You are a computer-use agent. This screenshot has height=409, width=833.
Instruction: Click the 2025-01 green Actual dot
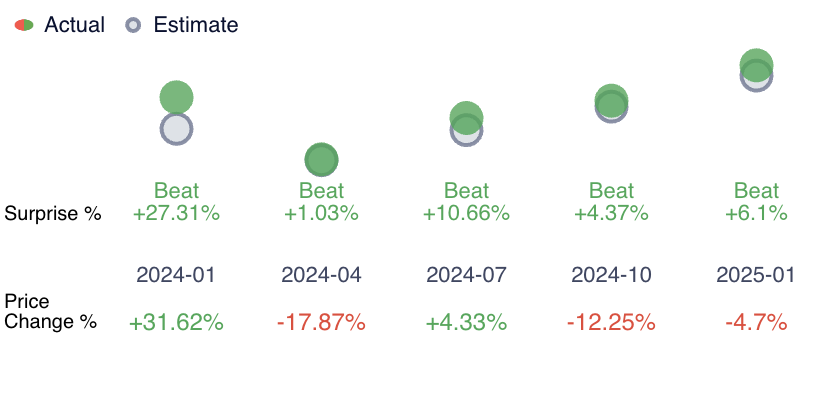[x=756, y=64]
